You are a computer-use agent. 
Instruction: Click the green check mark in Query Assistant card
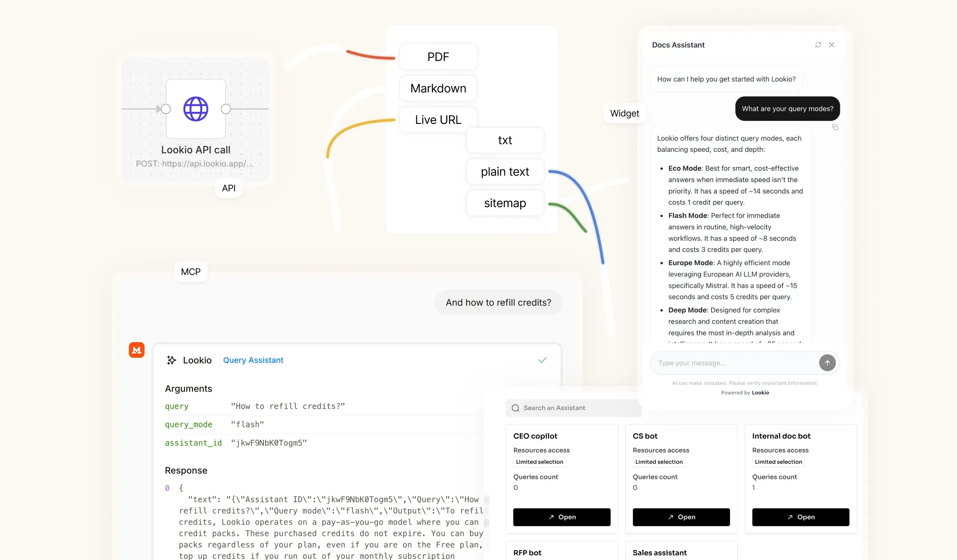[x=542, y=360]
